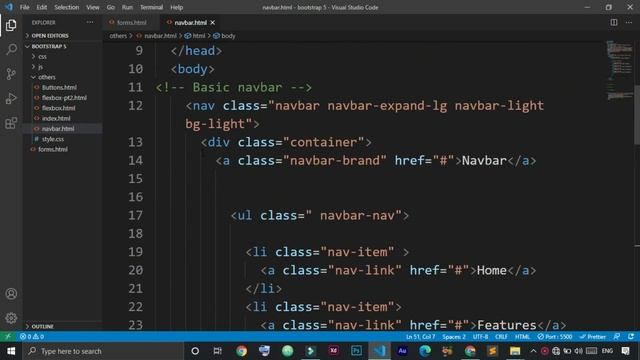
Task: Change encoding via UTF-8 indicator
Action: point(480,337)
